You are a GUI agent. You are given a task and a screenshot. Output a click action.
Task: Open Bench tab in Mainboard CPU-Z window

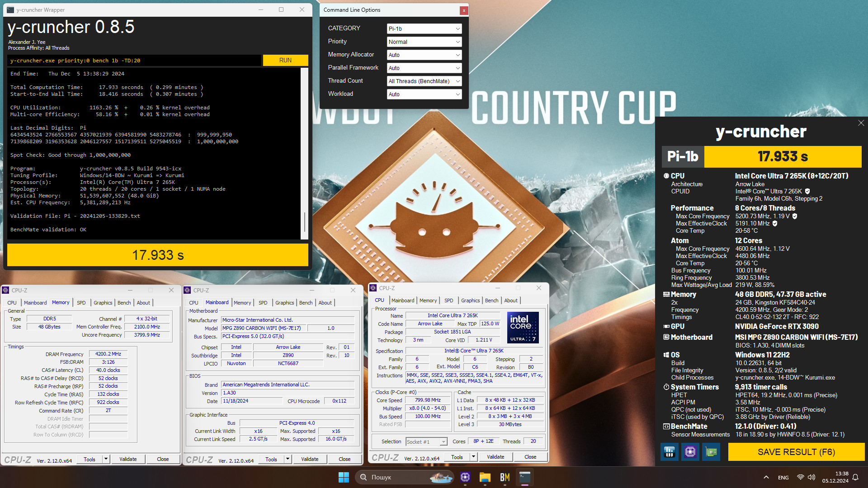pyautogui.click(x=306, y=303)
